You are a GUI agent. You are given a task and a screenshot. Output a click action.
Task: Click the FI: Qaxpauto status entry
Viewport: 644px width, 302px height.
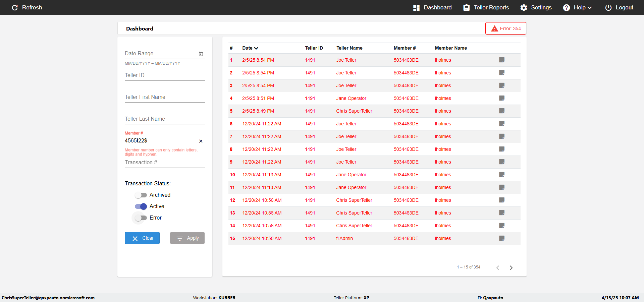point(490,298)
